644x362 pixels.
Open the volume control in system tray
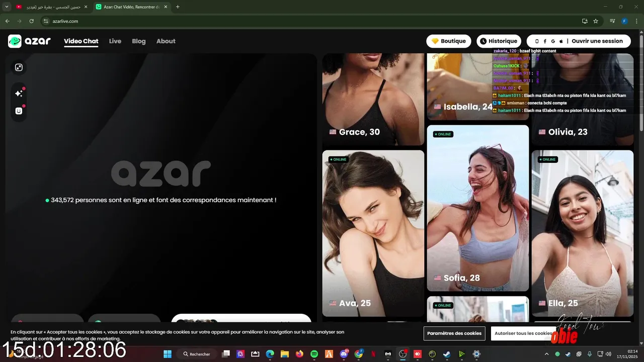608,354
